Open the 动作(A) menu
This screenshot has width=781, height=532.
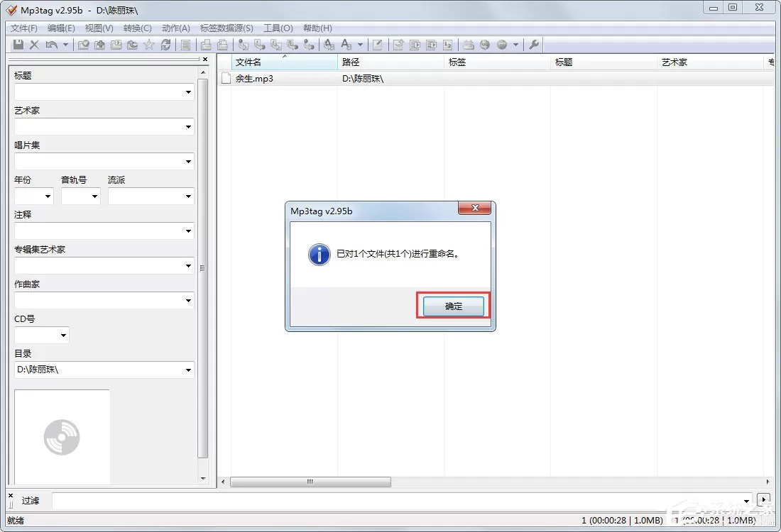click(x=176, y=28)
